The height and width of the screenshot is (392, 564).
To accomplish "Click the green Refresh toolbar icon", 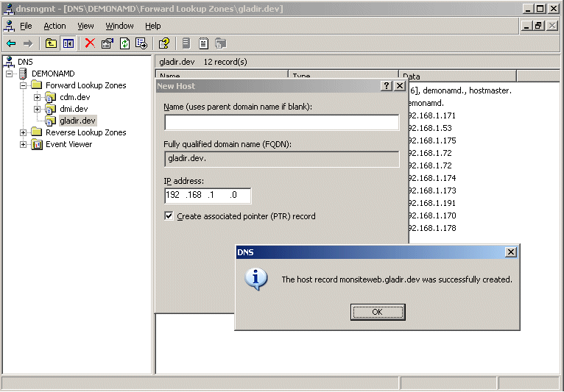I will click(124, 43).
